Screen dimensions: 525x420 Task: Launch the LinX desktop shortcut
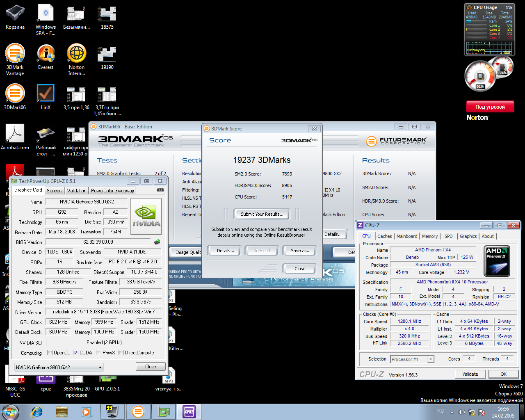(46, 97)
